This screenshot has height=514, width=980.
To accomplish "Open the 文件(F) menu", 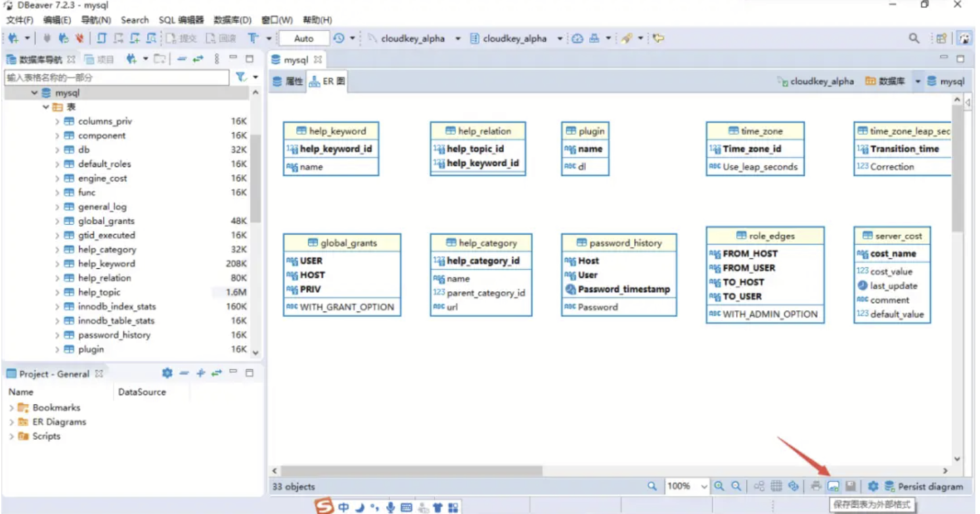I will click(x=20, y=20).
